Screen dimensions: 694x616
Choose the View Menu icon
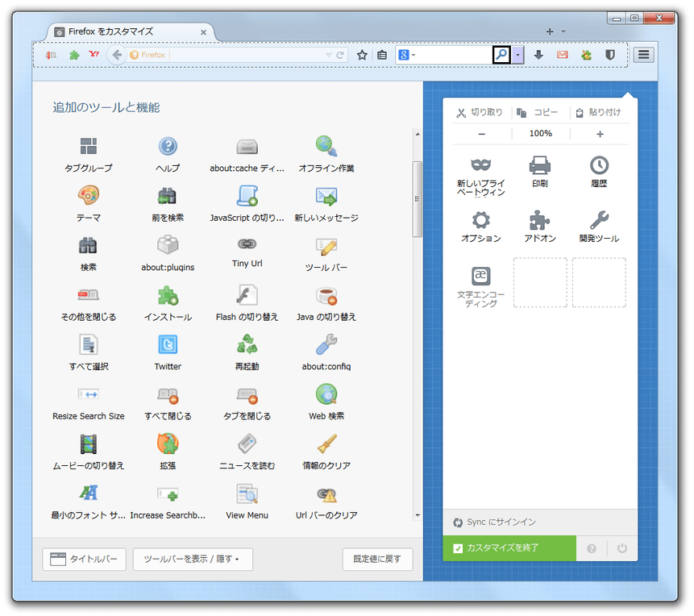(247, 493)
